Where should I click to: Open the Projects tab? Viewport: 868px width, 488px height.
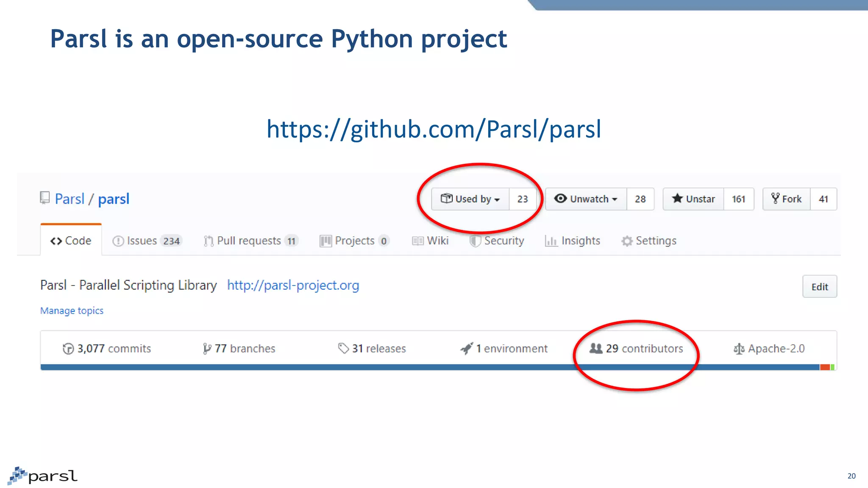point(354,241)
